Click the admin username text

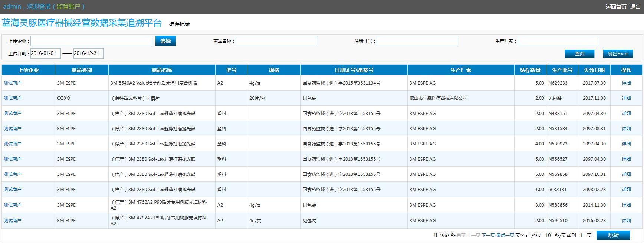click(x=12, y=7)
